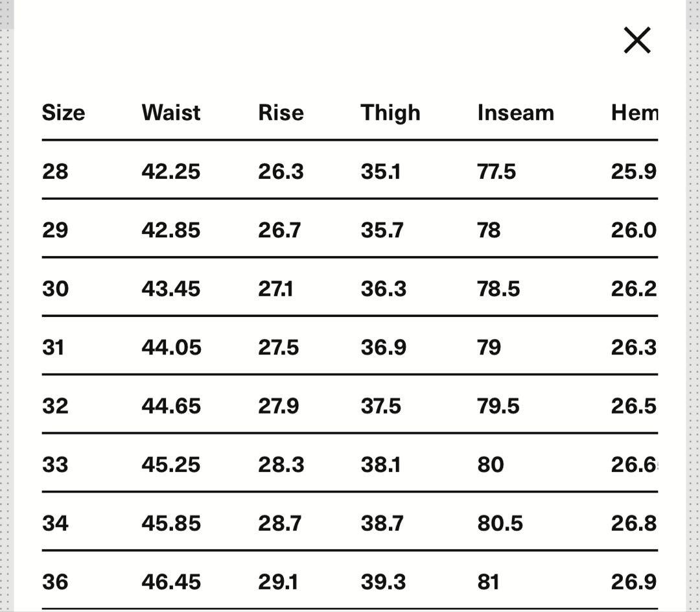Click size 36 in the table
700x612 pixels.
tap(55, 582)
